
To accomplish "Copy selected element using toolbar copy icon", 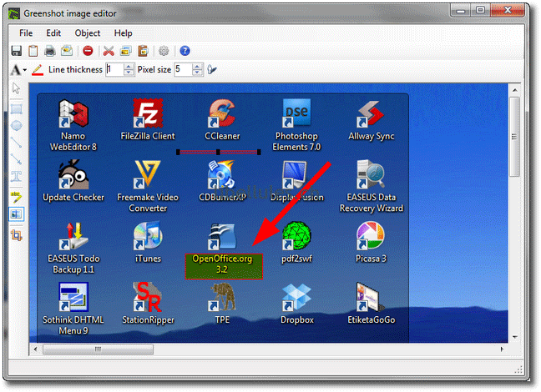I will (125, 51).
